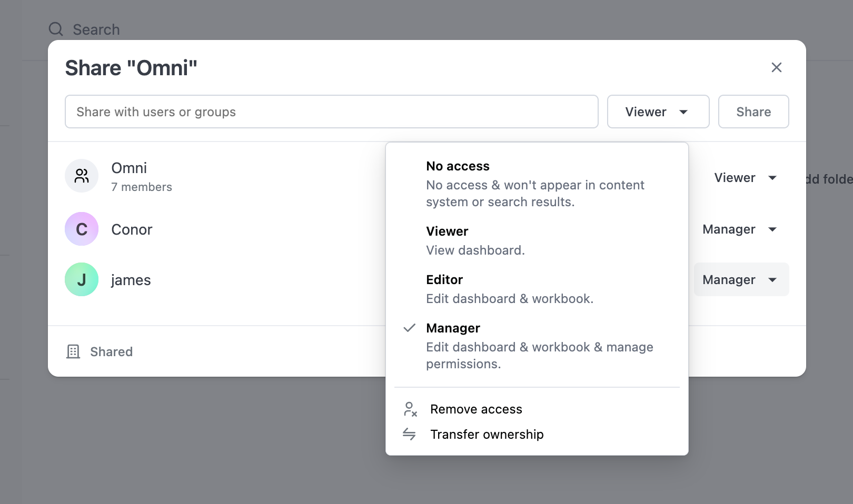
Task: Close the Share Omni dialog
Action: point(776,67)
